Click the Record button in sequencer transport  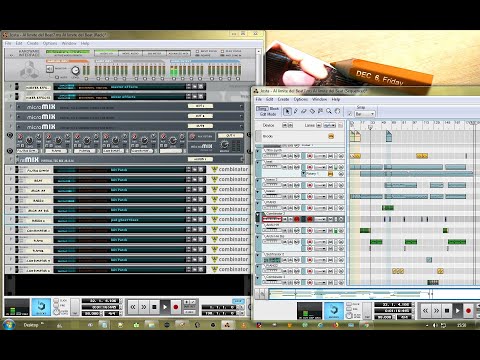pos(468,311)
